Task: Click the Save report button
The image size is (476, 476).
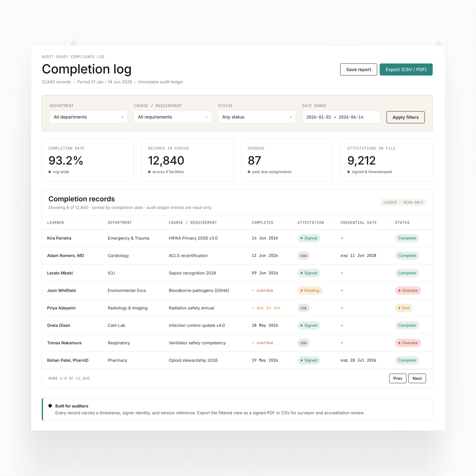Action: coord(359,69)
